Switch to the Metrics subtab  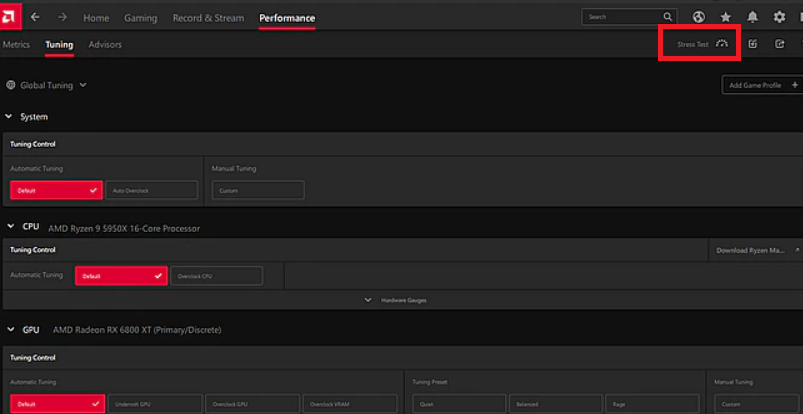tap(16, 45)
